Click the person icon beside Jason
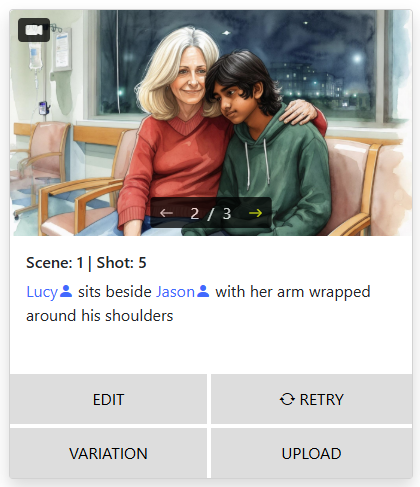The image size is (420, 487). [x=203, y=291]
